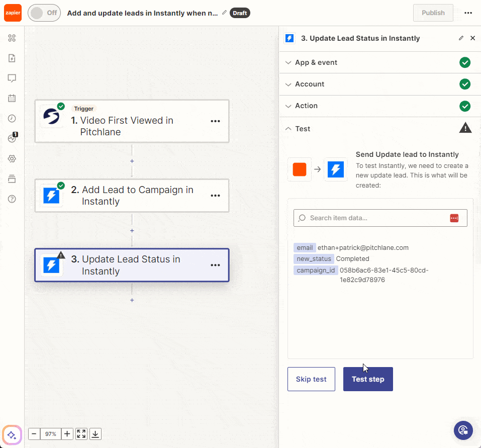Screen dimensions: 481x448
Task: Open three-dot menu on step 2
Action: pyautogui.click(x=215, y=196)
